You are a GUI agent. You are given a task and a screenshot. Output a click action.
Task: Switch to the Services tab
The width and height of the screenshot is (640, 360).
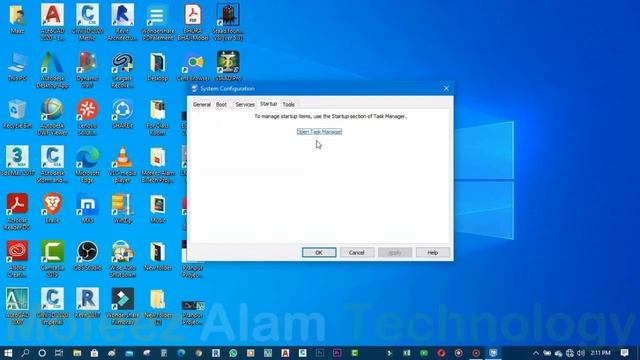(x=245, y=104)
